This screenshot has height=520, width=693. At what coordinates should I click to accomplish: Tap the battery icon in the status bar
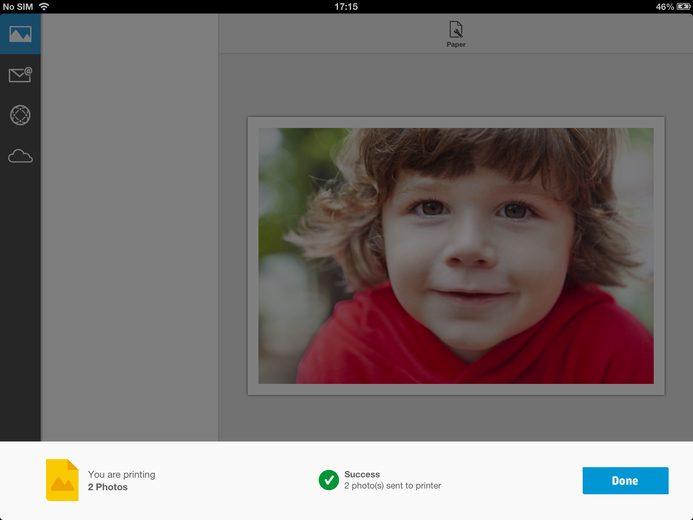point(684,7)
